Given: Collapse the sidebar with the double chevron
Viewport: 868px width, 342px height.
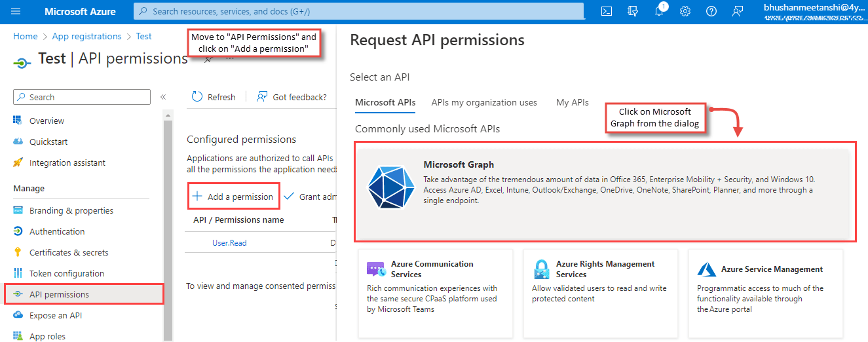Looking at the screenshot, I should point(163,97).
